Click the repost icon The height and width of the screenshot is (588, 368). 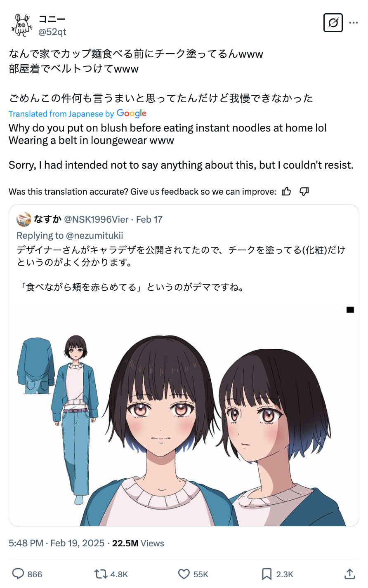click(x=100, y=574)
